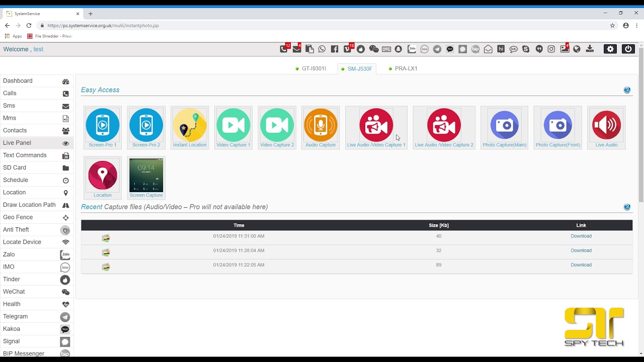Open Calls in the sidebar
Image resolution: width=644 pixels, height=362 pixels.
36,93
